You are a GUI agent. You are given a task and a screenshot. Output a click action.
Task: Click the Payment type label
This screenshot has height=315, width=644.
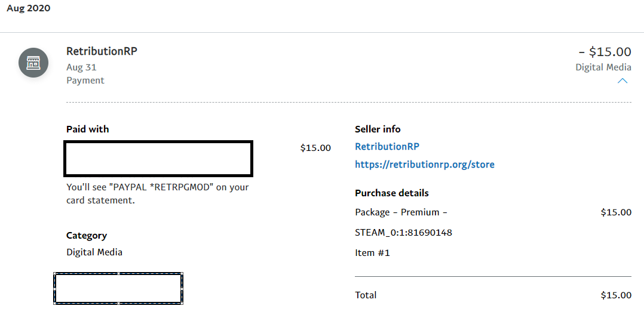coord(85,81)
